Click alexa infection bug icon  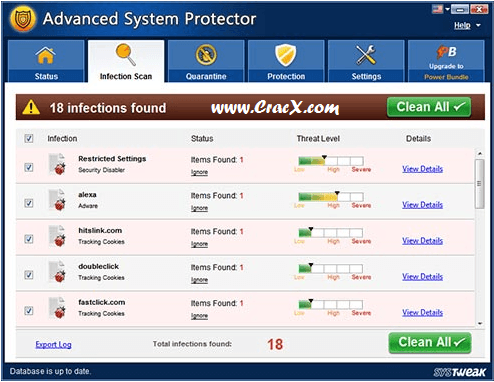(57, 200)
